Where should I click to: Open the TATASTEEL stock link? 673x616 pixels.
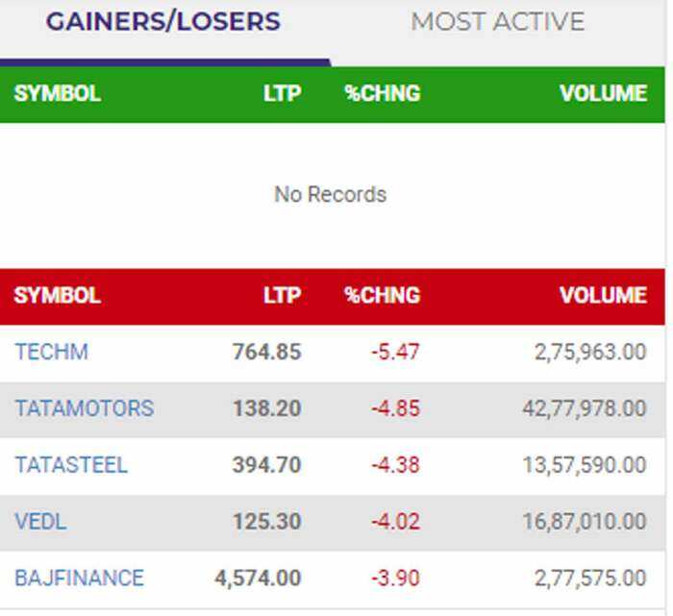coord(70,465)
